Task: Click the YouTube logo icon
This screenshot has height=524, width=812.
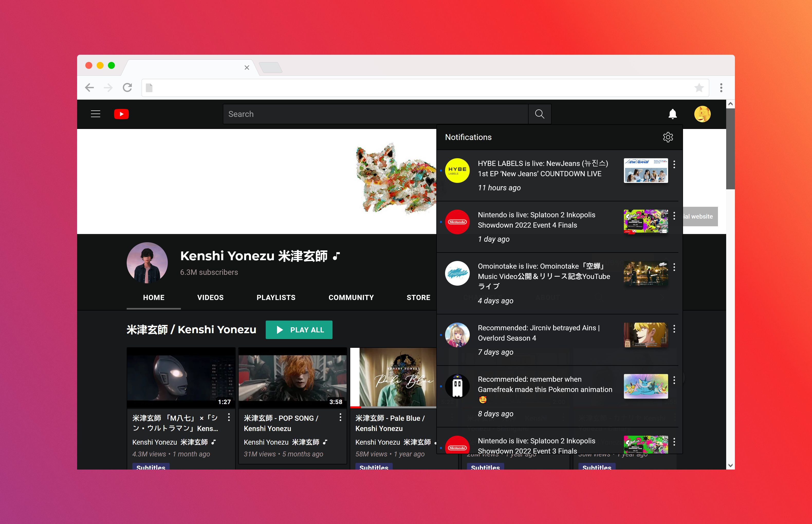Action: 121,114
